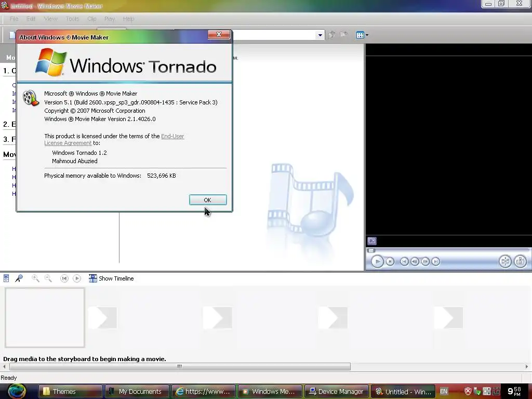
Task: Close the About Windows Movie Maker dialog
Action: click(219, 34)
